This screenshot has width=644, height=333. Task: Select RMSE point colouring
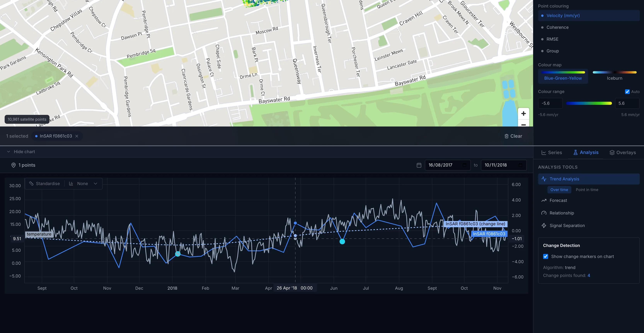pyautogui.click(x=589, y=39)
